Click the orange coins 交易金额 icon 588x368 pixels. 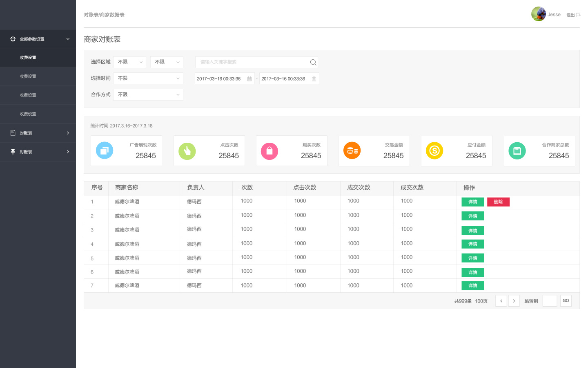352,150
